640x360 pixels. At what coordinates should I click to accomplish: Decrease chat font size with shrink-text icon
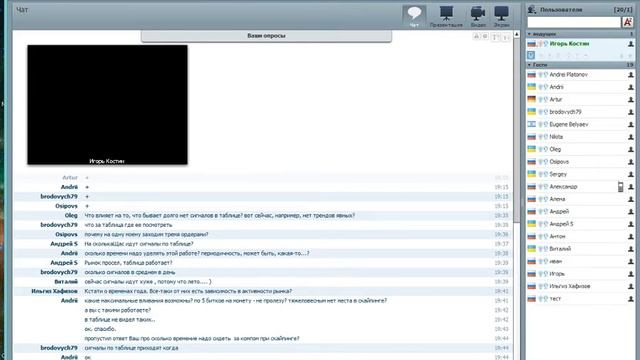pyautogui.click(x=506, y=37)
